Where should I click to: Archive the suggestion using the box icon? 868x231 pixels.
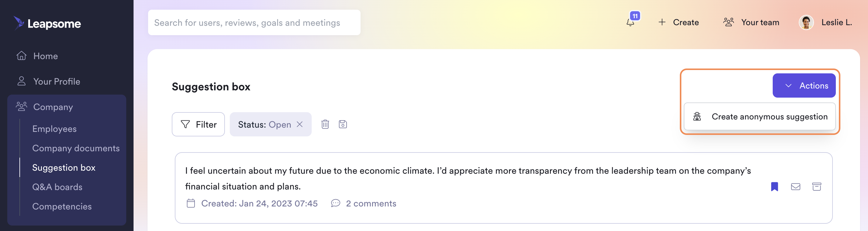pos(816,186)
